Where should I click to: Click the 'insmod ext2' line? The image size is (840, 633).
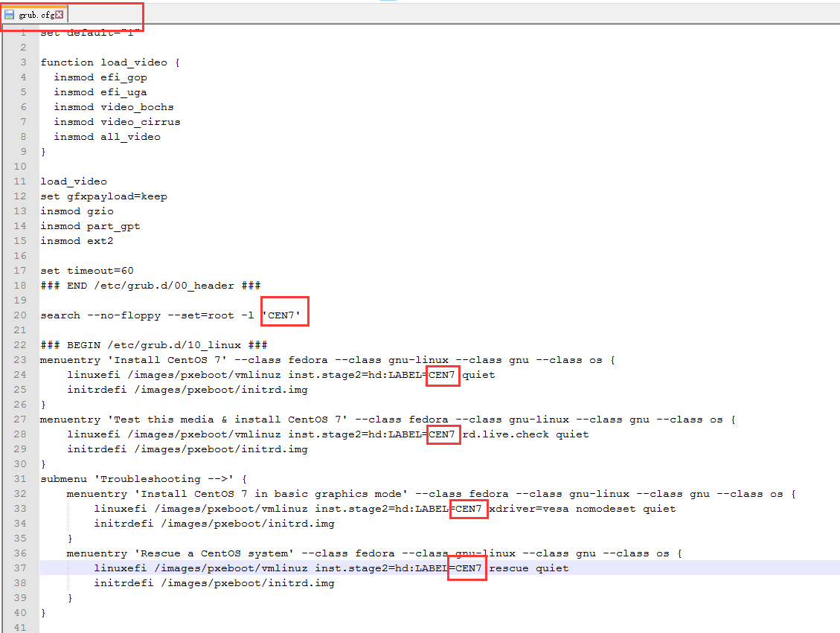point(77,241)
